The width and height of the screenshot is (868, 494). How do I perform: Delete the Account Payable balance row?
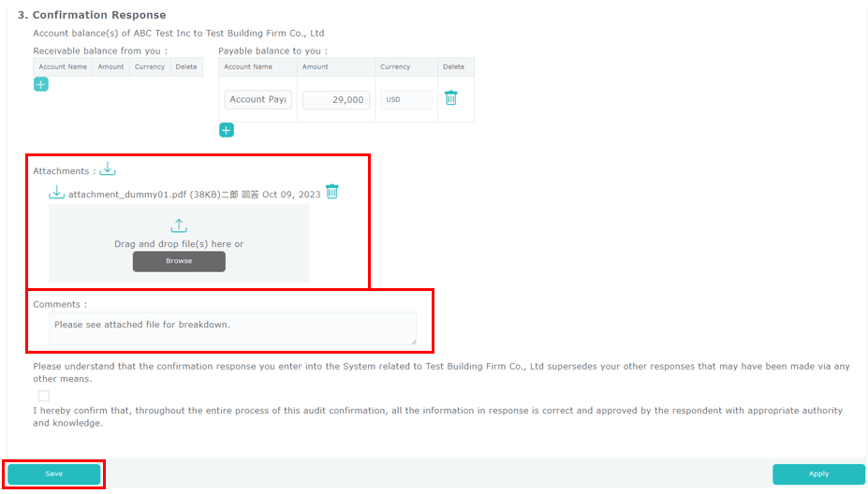[451, 98]
